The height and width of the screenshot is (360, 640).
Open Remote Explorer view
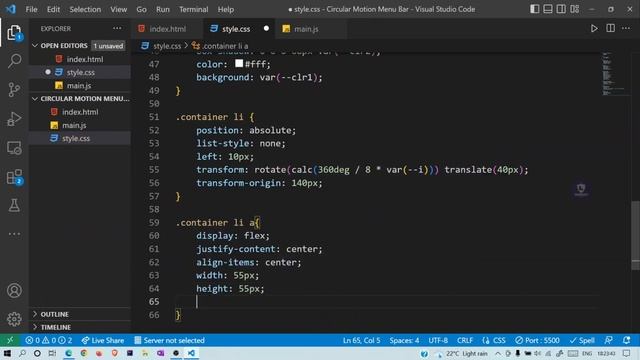[14, 148]
